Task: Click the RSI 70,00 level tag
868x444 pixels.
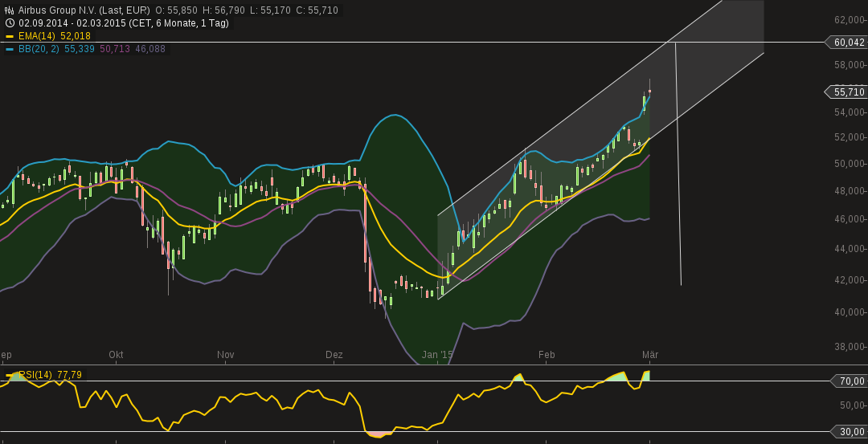Action: pos(851,381)
